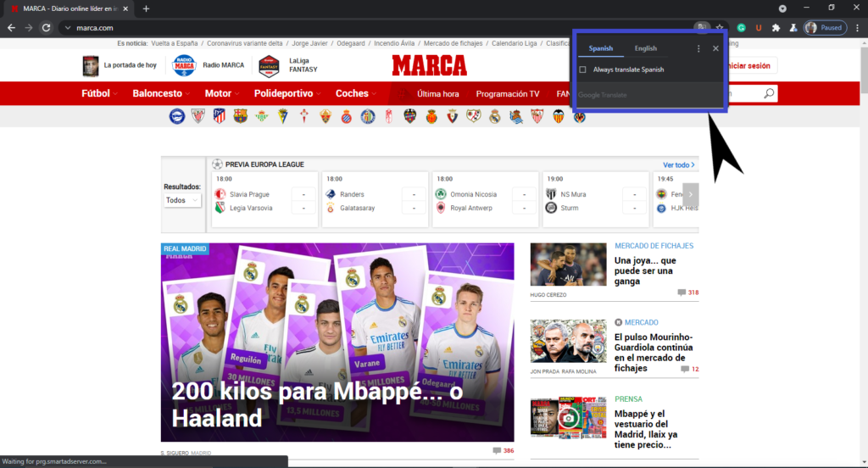Bookmark this page with the star

tap(720, 27)
